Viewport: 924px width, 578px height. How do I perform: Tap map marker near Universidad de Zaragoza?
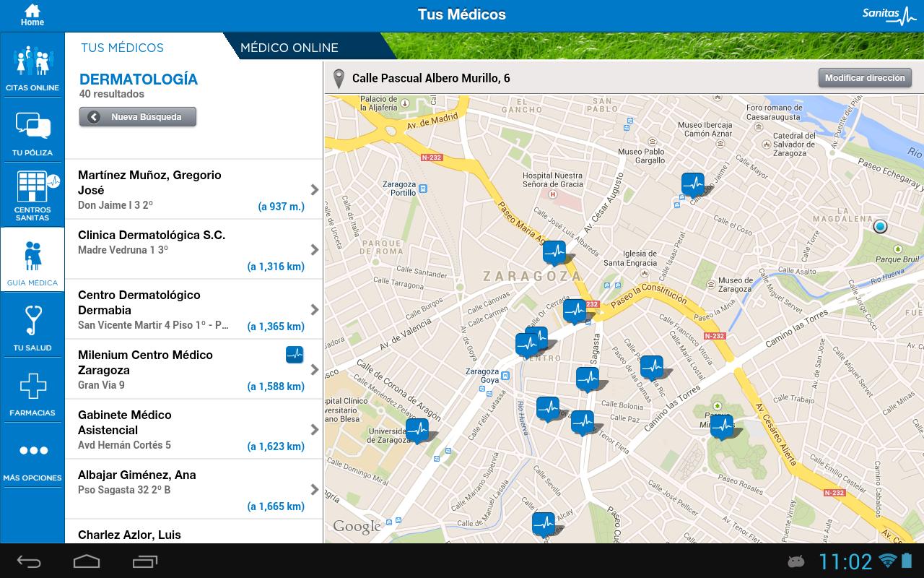(417, 430)
